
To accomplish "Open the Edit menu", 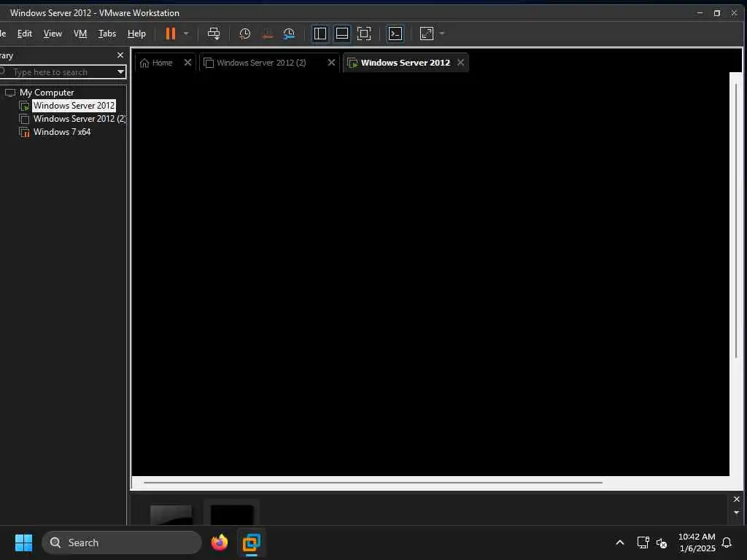I will tap(25, 34).
